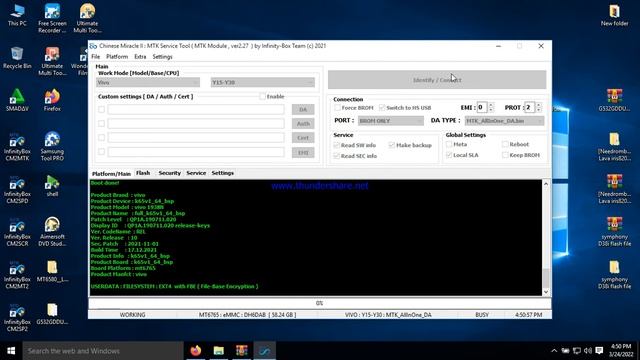This screenshot has width=640, height=360.
Task: Check the Reboot option
Action: pos(505,144)
